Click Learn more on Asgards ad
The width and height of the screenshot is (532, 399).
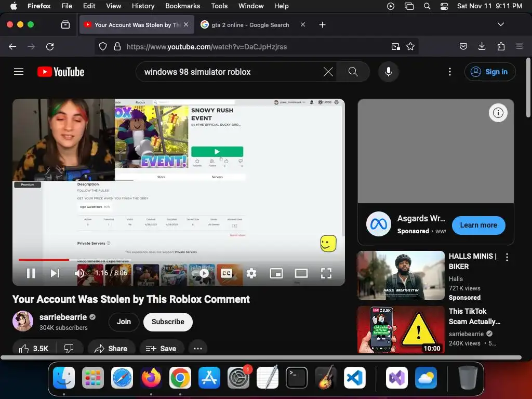[478, 225]
